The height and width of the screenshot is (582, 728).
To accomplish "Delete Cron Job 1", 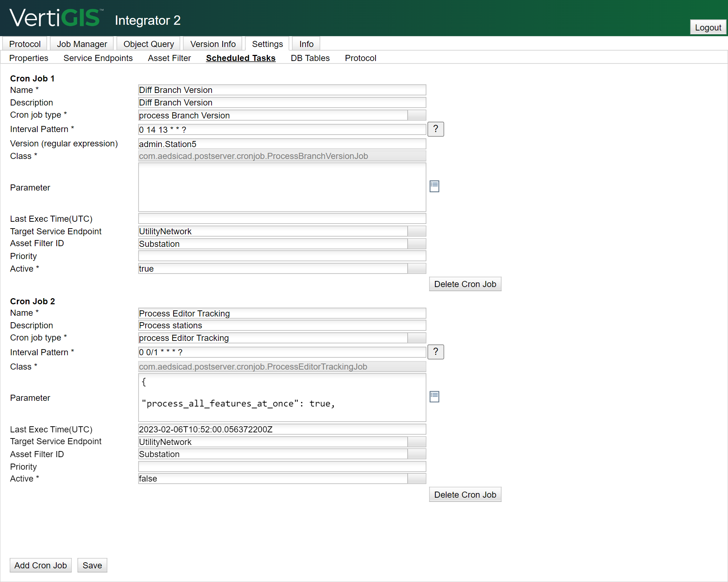I will [x=465, y=284].
